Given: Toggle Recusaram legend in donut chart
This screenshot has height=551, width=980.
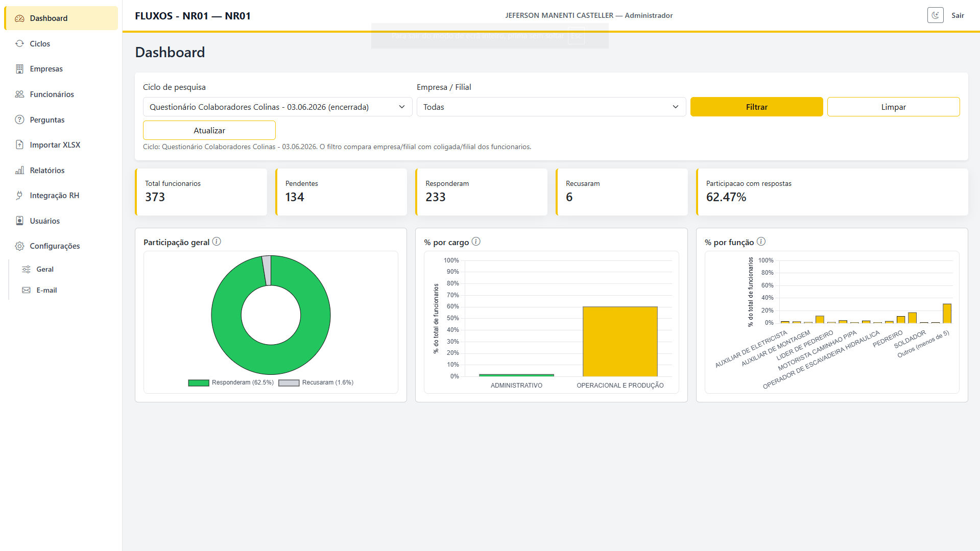Looking at the screenshot, I should click(x=316, y=382).
